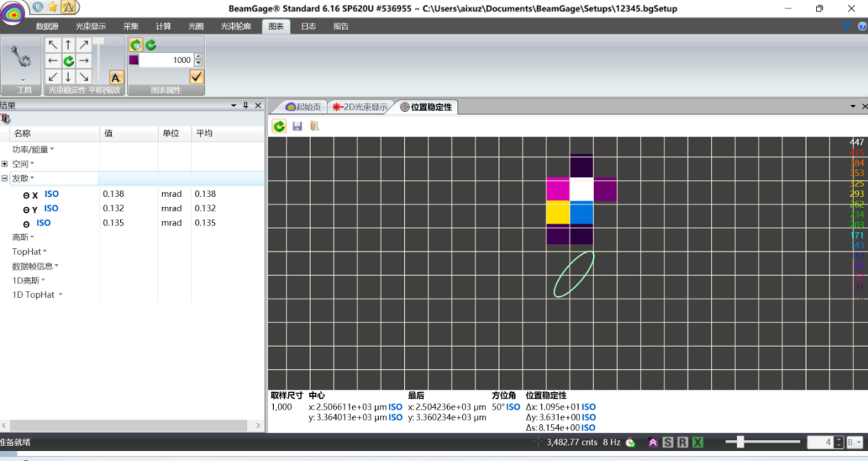Toggle the S button in status bar
The width and height of the screenshot is (868, 461).
point(667,443)
